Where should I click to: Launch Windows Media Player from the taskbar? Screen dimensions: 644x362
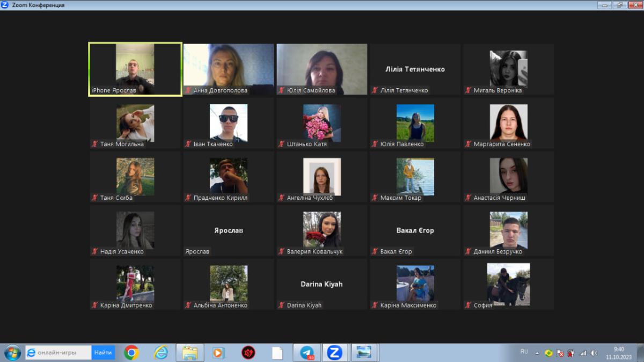tap(218, 353)
